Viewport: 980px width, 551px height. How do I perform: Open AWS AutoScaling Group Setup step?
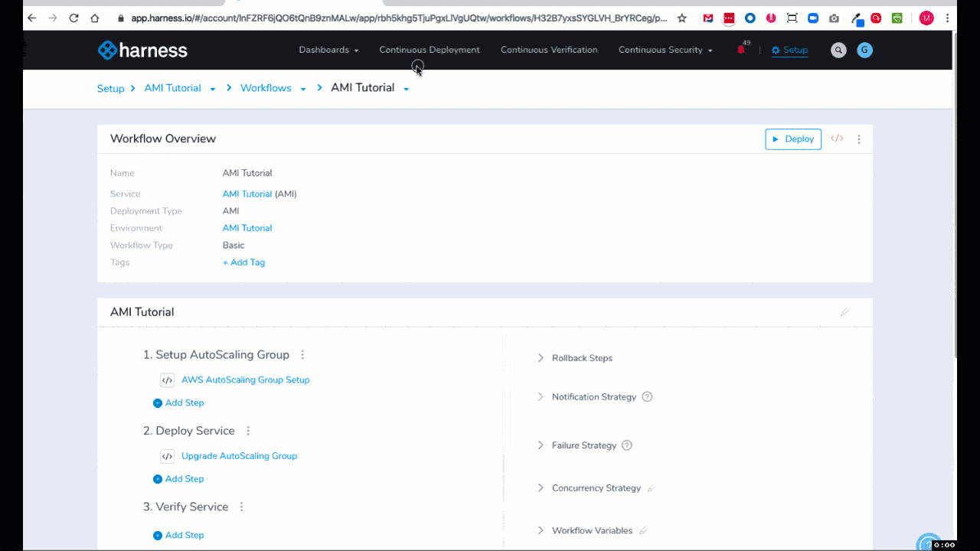pyautogui.click(x=246, y=380)
